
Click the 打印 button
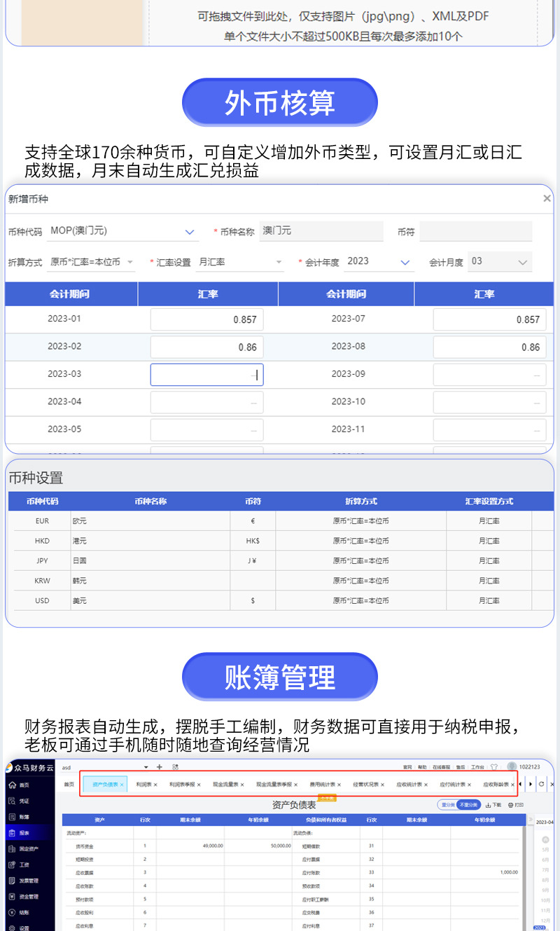(x=516, y=805)
